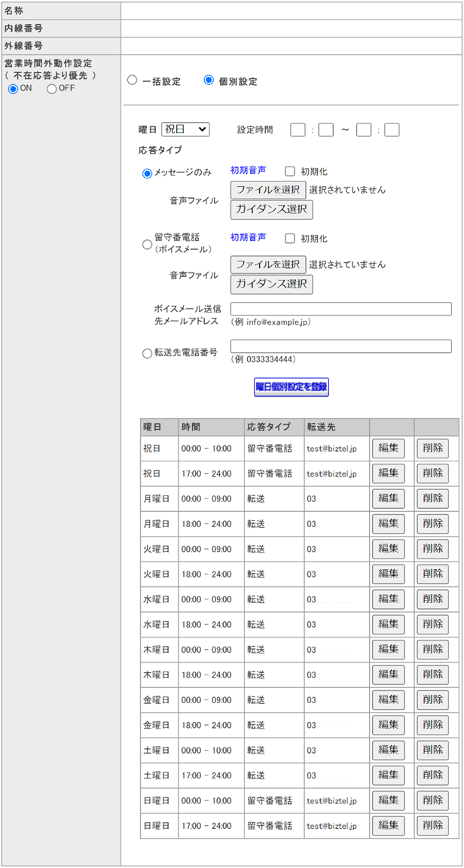
Task: Choose メッセージのみ response type
Action: 147,173
